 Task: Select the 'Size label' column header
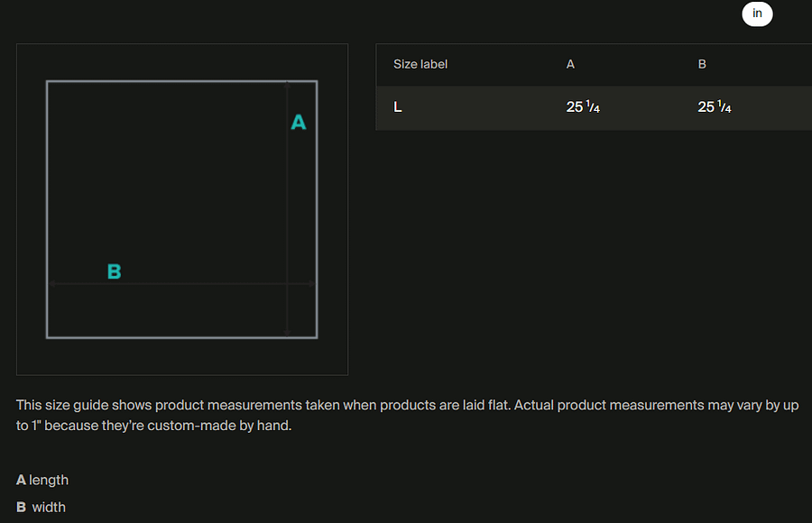tap(420, 64)
